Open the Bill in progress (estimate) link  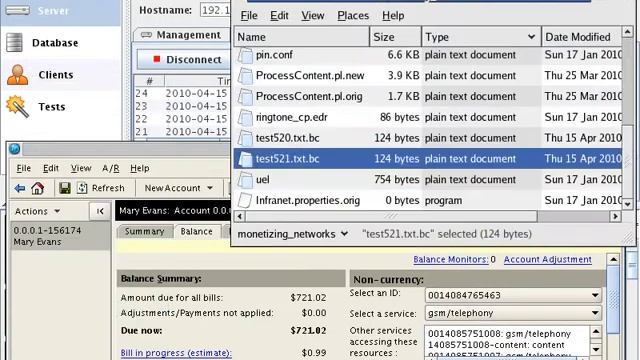click(176, 353)
